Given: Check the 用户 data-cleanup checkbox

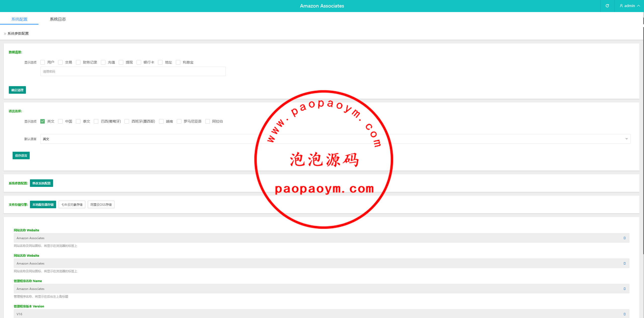Looking at the screenshot, I should 43,62.
